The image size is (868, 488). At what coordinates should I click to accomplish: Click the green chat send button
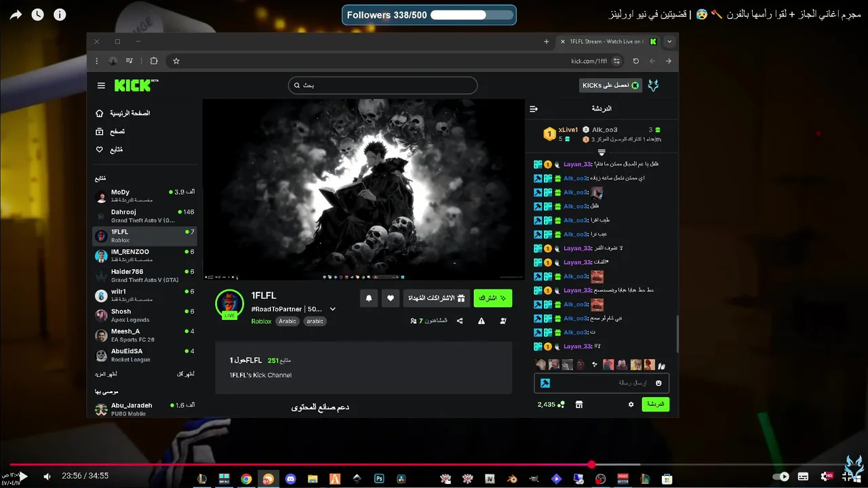[655, 404]
